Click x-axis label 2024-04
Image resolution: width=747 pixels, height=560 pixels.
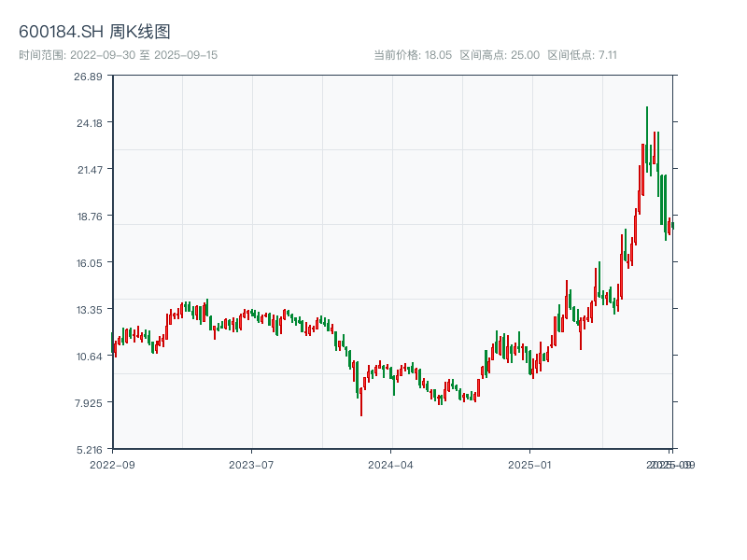click(x=390, y=465)
